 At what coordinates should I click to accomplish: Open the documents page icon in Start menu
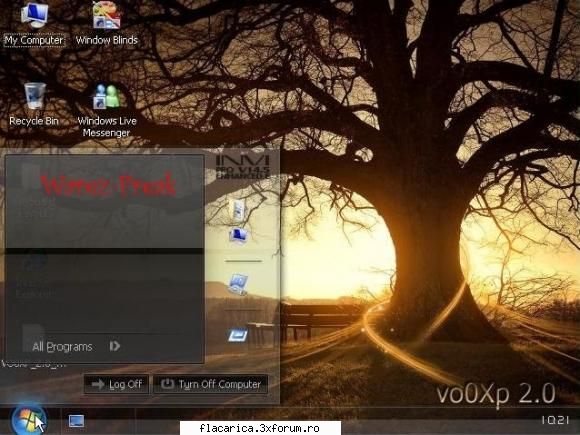(x=237, y=210)
